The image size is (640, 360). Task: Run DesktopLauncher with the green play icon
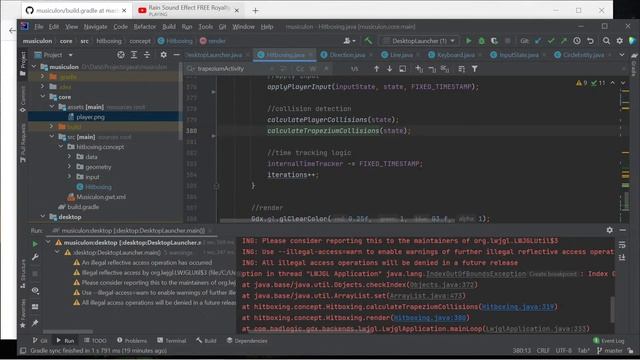(469, 41)
